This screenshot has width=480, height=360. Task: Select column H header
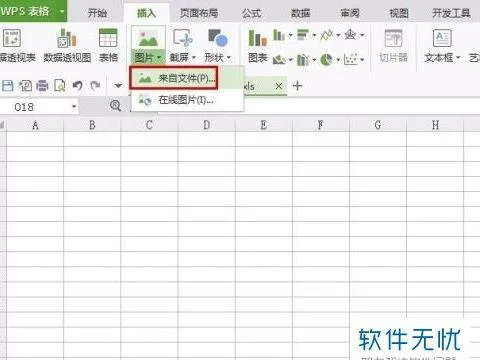pyautogui.click(x=435, y=125)
